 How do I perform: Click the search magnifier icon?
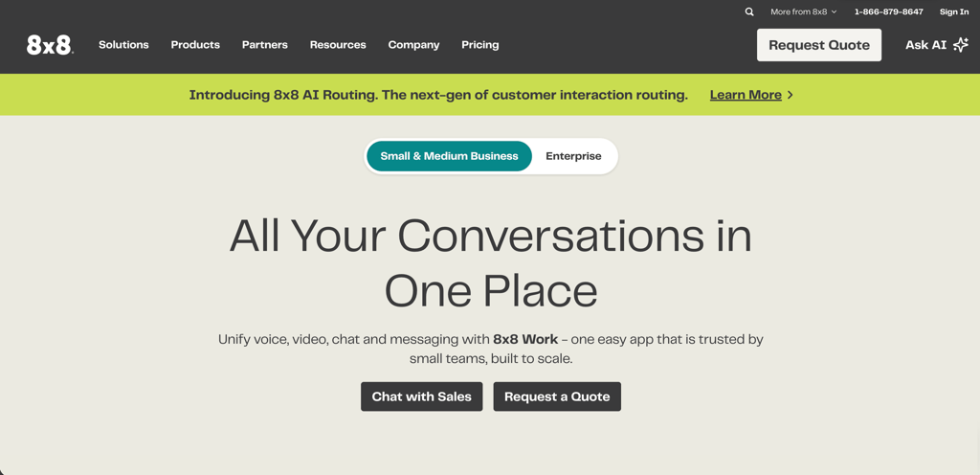pyautogui.click(x=749, y=11)
